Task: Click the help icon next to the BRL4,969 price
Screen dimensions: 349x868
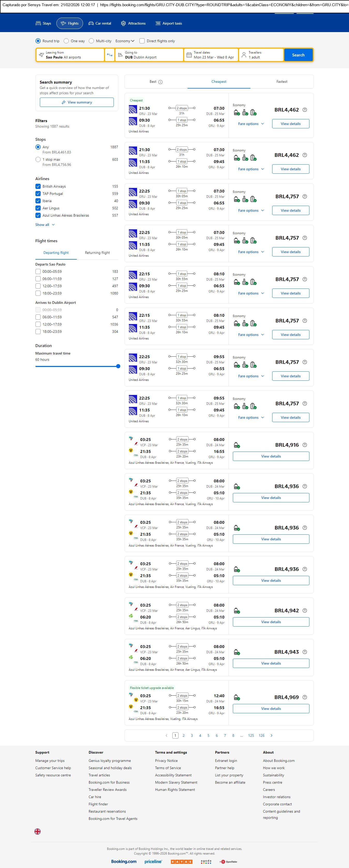Action: [305, 697]
